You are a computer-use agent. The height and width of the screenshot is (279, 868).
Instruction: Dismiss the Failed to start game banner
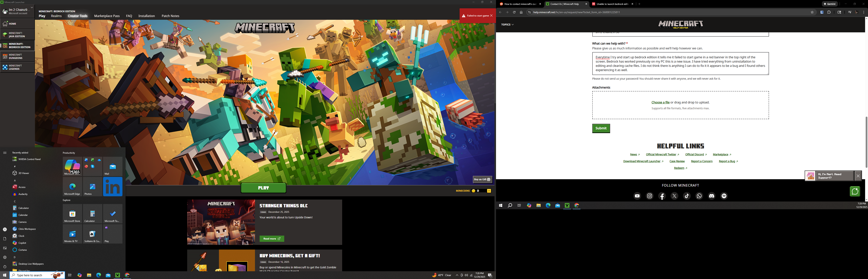pos(491,15)
